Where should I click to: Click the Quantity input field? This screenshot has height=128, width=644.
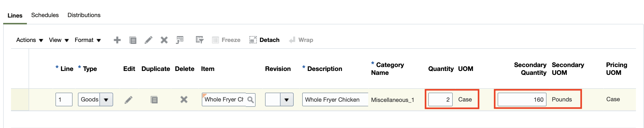(440, 99)
